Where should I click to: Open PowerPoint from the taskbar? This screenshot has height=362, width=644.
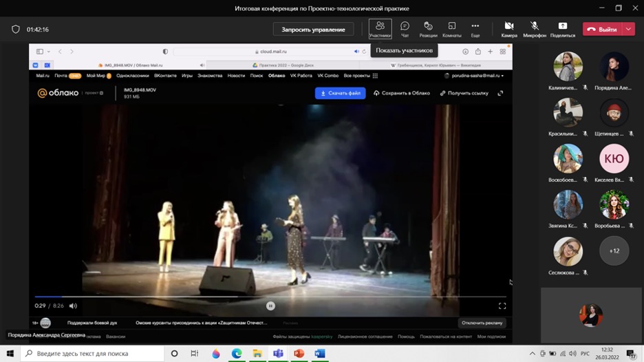point(299,354)
